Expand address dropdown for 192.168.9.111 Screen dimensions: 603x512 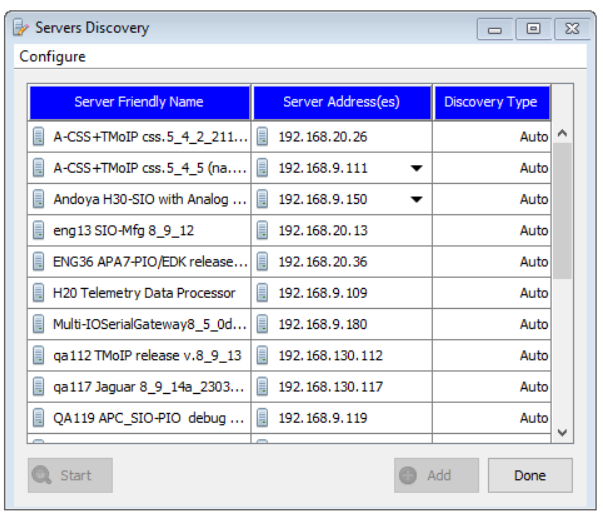[x=417, y=168]
